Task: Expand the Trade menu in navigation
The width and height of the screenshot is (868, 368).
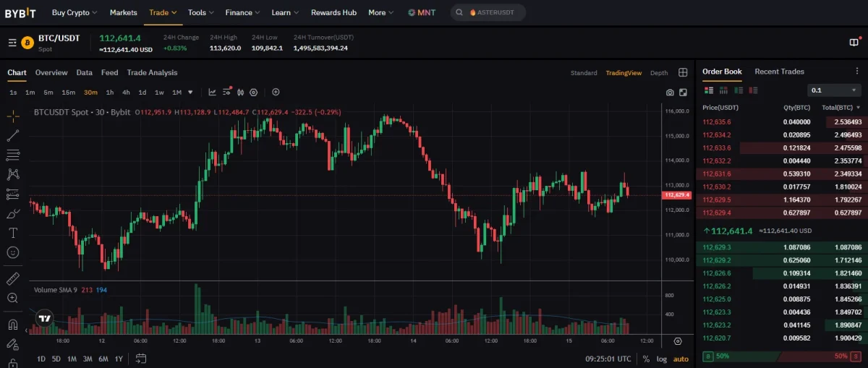Action: click(162, 12)
